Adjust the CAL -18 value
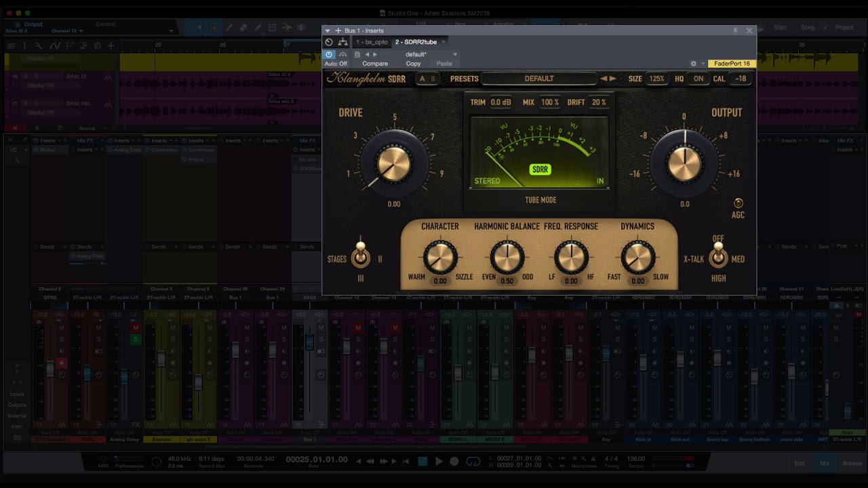Image resolution: width=868 pixels, height=488 pixels. [741, 79]
